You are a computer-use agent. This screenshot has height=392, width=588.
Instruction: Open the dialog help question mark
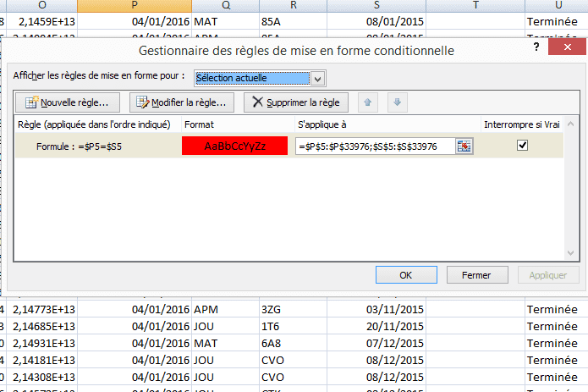(x=536, y=47)
